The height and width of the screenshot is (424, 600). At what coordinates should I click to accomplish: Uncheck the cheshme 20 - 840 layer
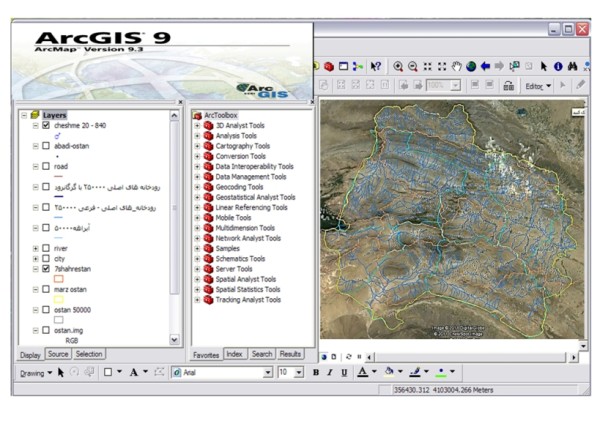tap(46, 125)
